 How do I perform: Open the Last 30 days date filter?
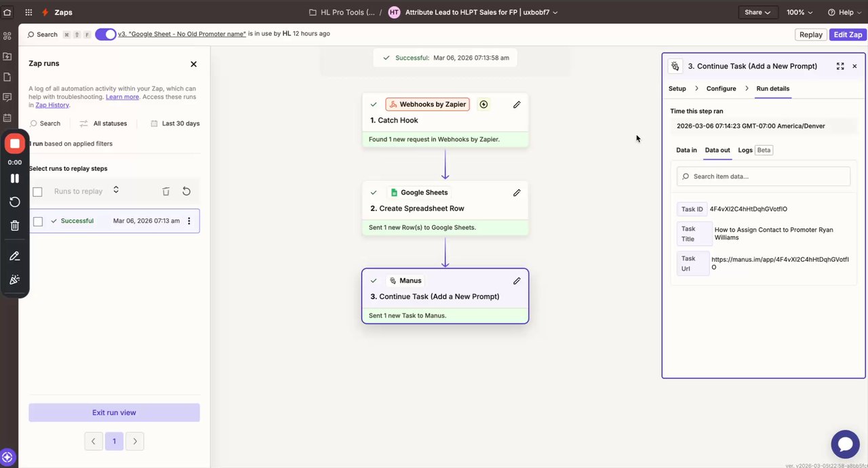pos(175,123)
